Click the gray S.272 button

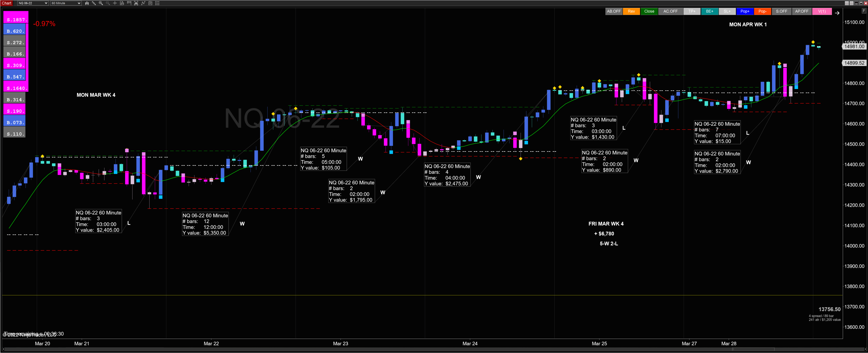click(14, 40)
